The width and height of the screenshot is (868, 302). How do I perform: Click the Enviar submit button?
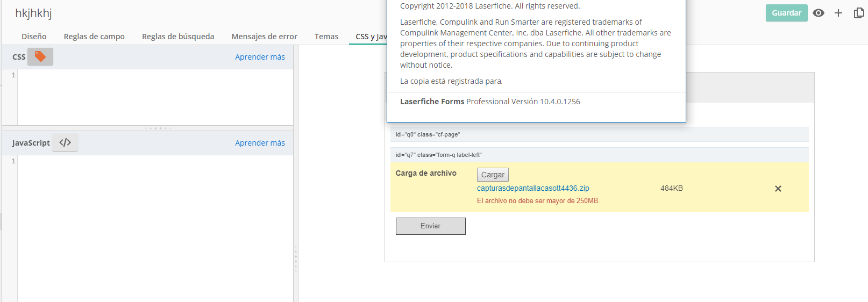click(x=431, y=226)
